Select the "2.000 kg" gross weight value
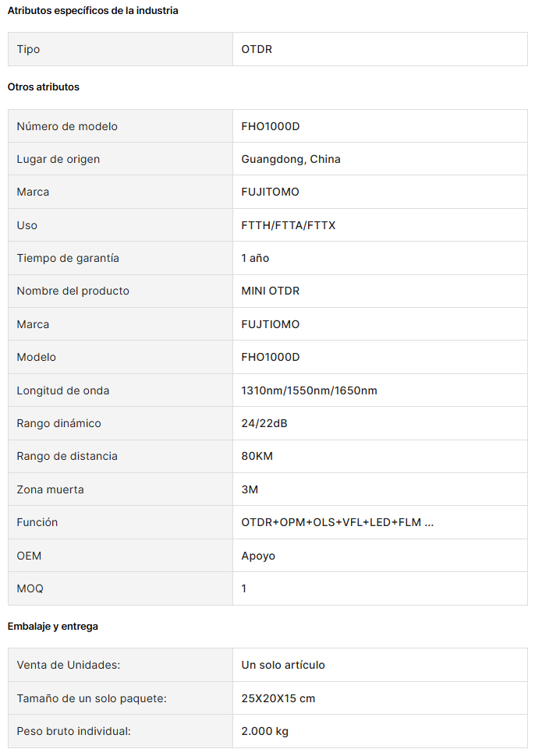The image size is (535, 756). [265, 731]
